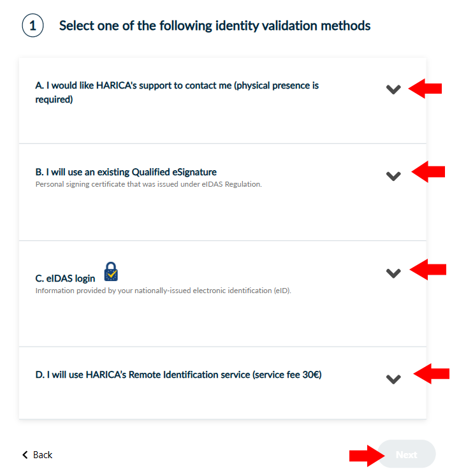Select the "C. eIDAS login" title

tap(65, 278)
